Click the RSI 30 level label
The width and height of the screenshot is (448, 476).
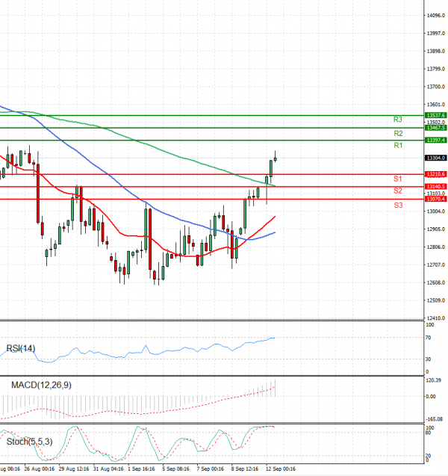click(428, 359)
